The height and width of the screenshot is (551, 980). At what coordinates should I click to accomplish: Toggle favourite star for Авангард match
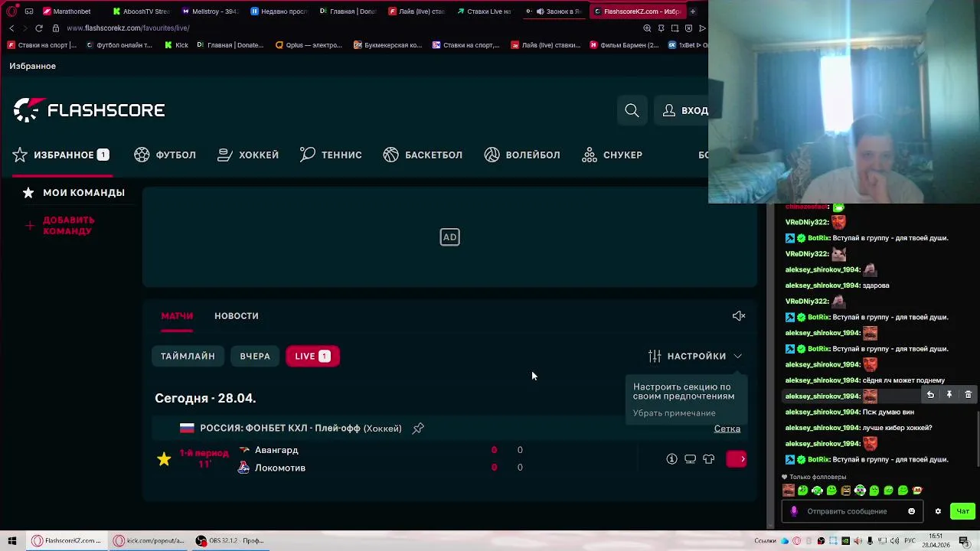tap(164, 459)
